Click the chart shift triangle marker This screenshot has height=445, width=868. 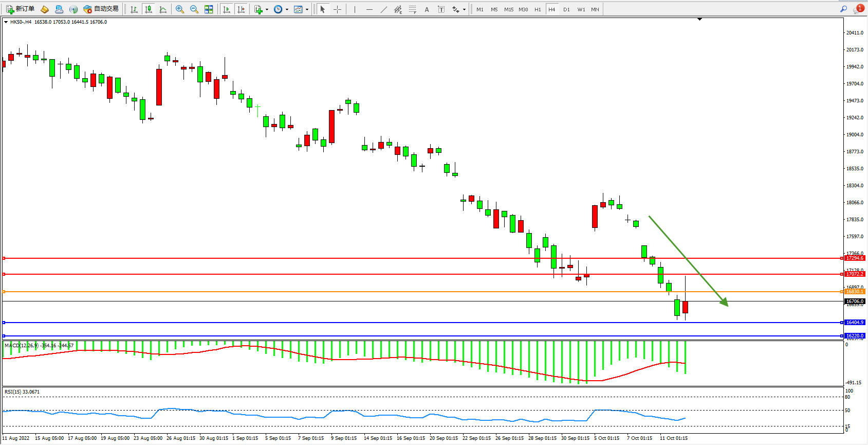click(699, 19)
